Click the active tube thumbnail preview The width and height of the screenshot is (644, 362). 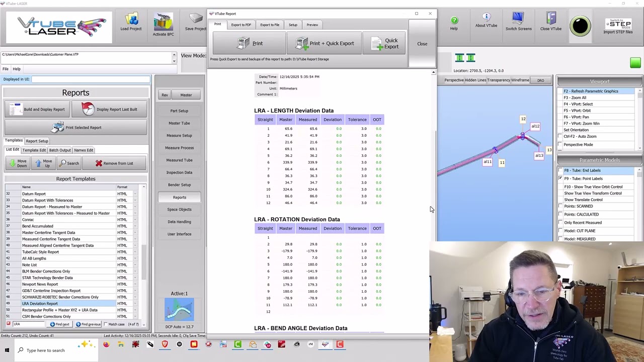[179, 309]
